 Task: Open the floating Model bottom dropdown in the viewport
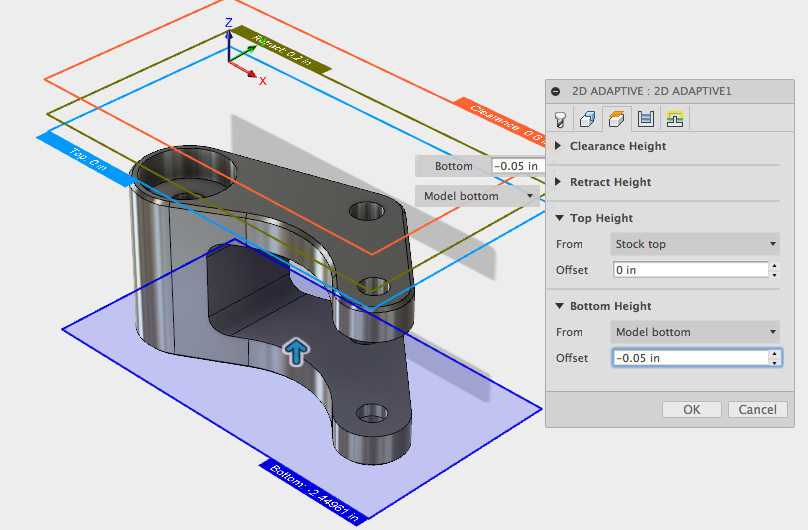(479, 196)
